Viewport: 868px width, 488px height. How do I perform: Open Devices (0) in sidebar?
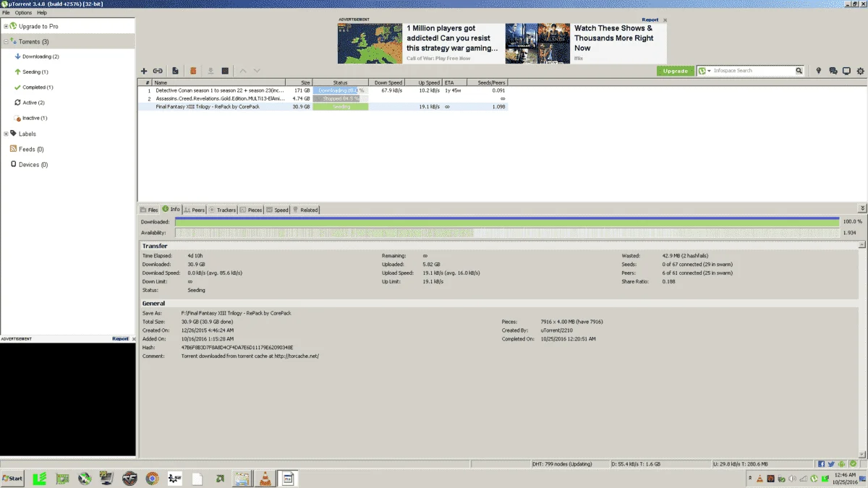33,165
